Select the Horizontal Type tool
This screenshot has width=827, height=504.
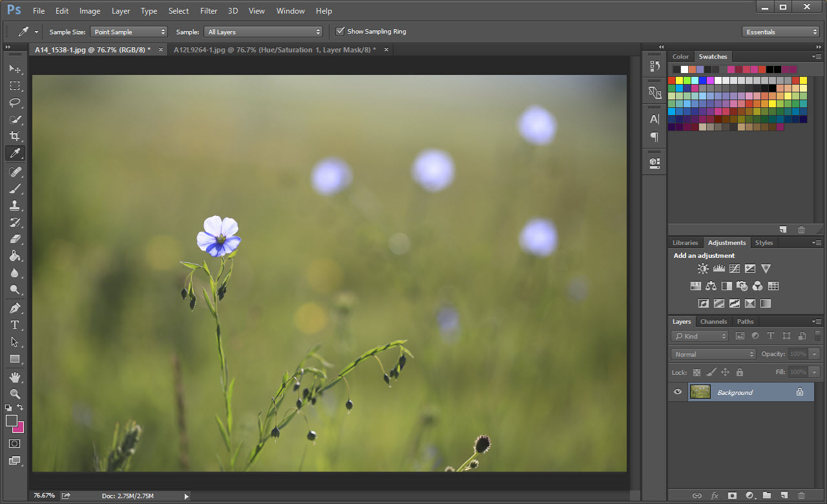click(15, 325)
